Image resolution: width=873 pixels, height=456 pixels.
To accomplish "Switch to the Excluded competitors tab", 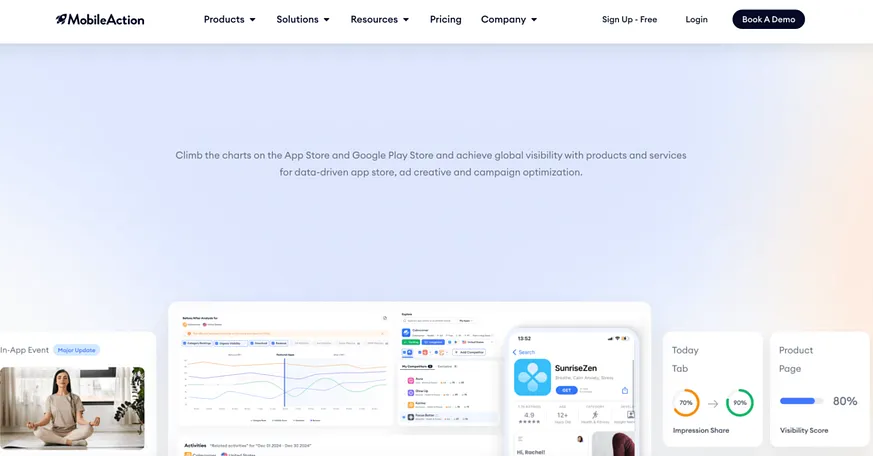I will coord(447,366).
